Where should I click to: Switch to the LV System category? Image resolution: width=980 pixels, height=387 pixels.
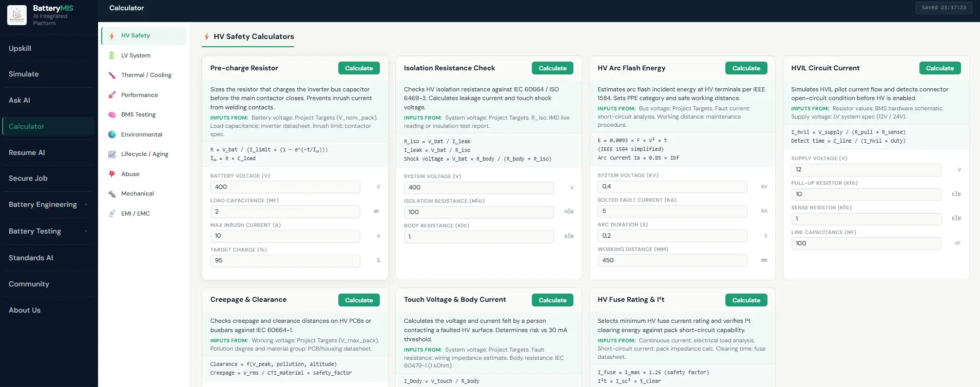click(x=144, y=55)
